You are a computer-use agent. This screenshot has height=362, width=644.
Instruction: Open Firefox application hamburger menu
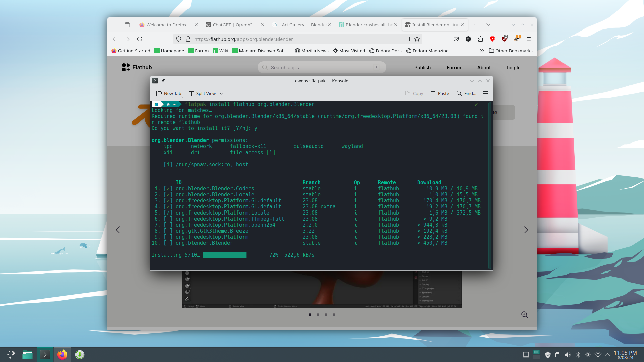(x=529, y=39)
